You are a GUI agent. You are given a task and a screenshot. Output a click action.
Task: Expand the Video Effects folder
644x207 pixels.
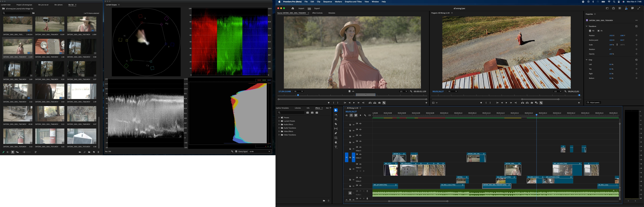pos(279,131)
